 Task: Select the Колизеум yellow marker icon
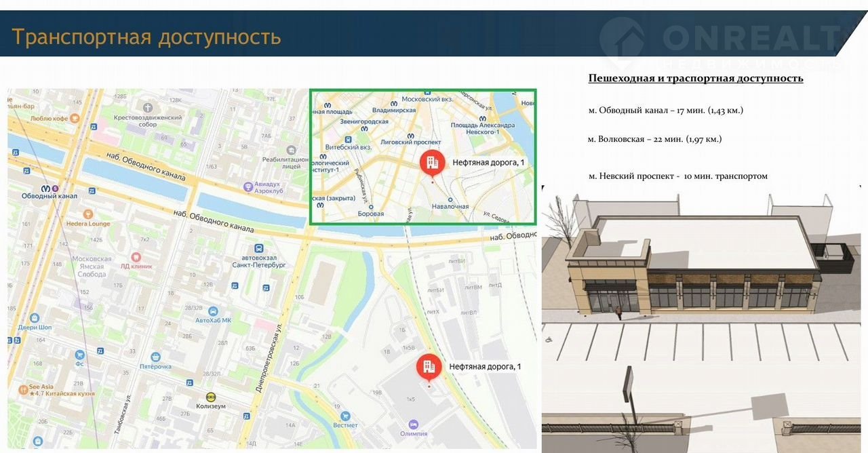(x=212, y=397)
